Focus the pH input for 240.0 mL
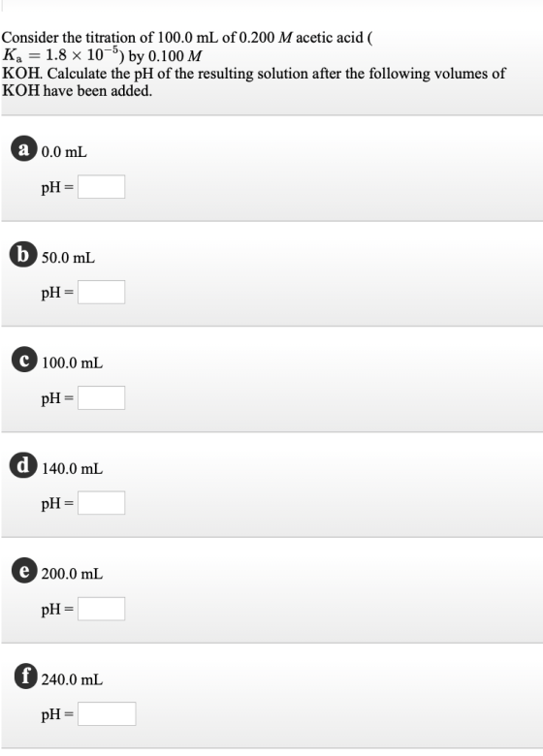Screen dimensions: 543x756 [x=107, y=714]
